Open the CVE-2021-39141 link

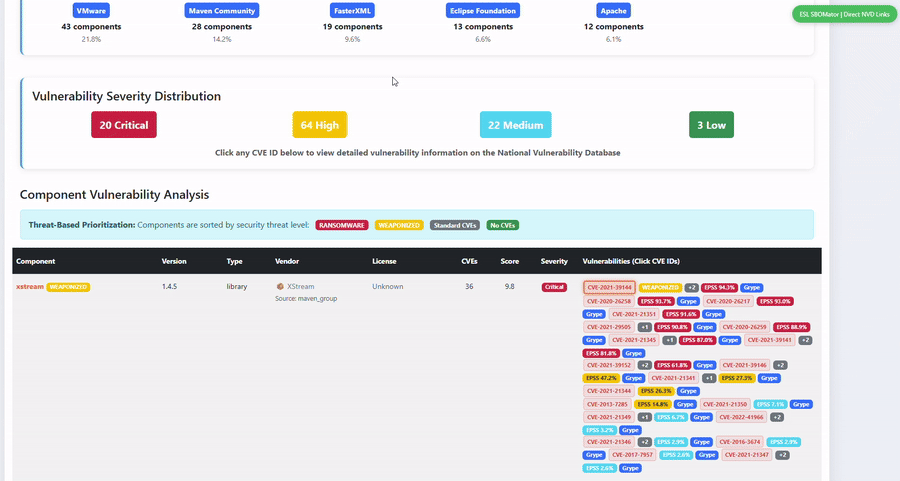tap(770, 340)
